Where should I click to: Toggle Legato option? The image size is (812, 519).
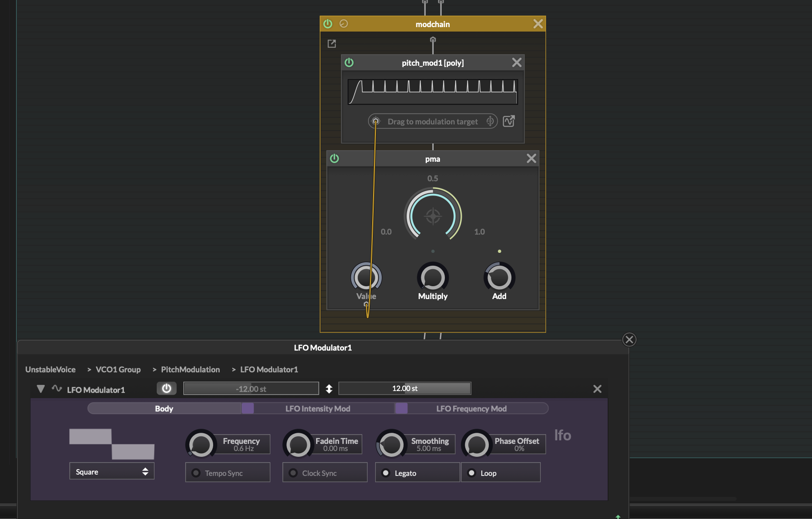[x=418, y=473]
